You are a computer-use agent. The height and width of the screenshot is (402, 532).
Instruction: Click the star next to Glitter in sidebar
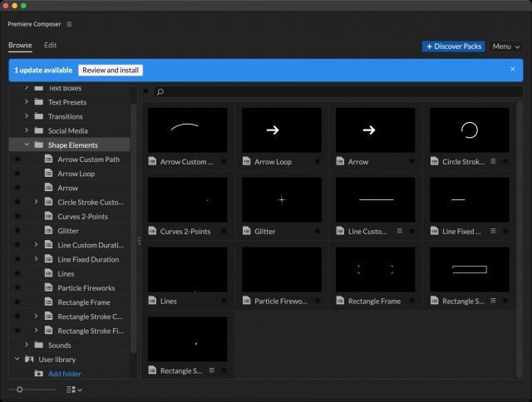point(17,231)
